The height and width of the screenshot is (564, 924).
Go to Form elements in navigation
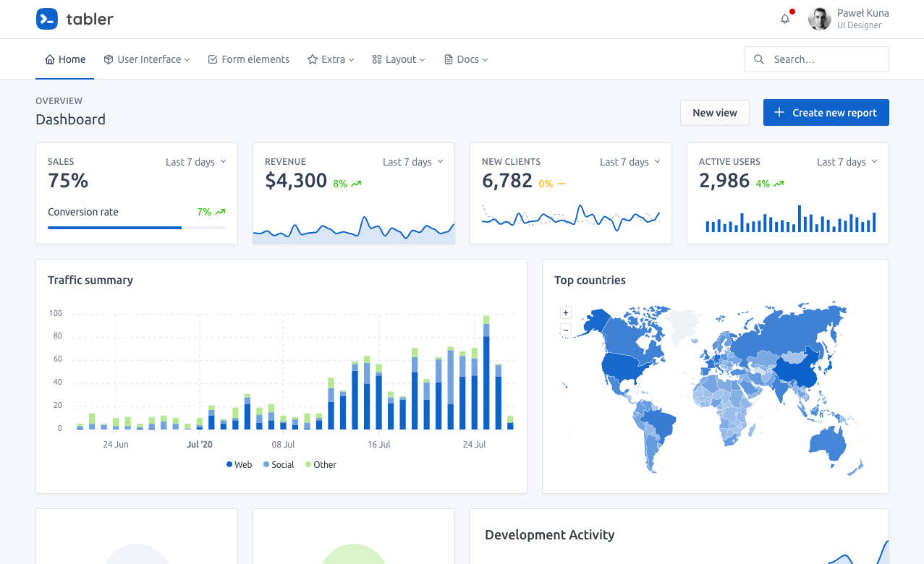[x=249, y=59]
